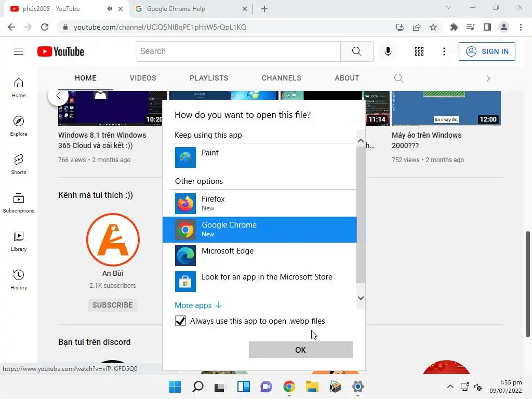Choose Microsoft Edge to open the file
The width and height of the screenshot is (532, 399).
260,256
